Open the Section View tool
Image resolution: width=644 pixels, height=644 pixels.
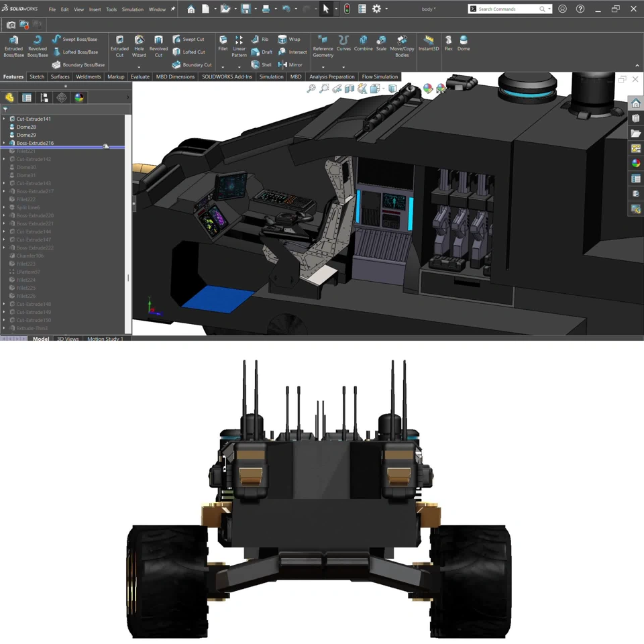pyautogui.click(x=349, y=88)
